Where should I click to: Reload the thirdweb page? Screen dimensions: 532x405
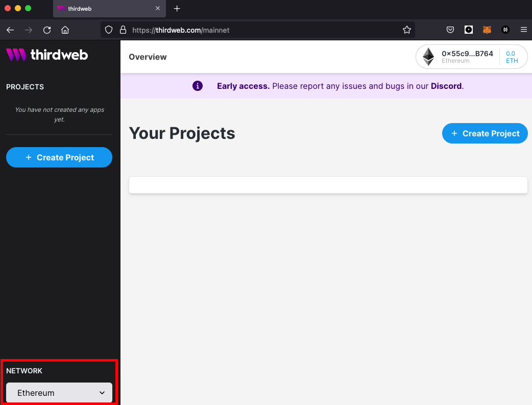pos(47,30)
